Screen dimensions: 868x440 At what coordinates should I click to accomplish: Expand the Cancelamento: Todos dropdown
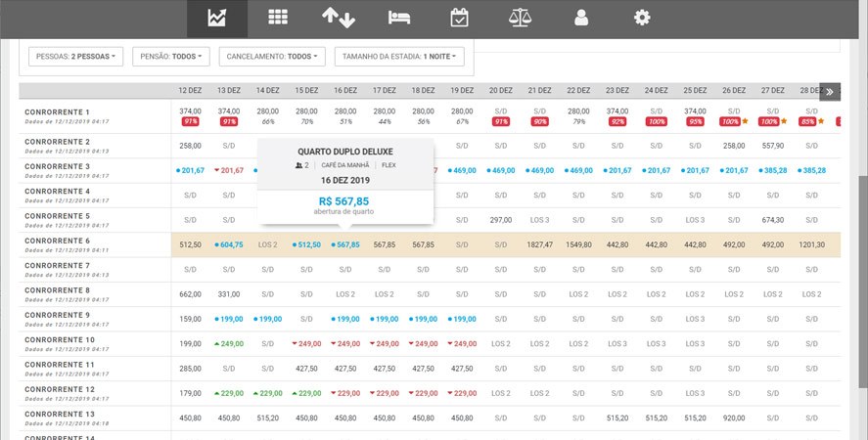[x=271, y=57]
